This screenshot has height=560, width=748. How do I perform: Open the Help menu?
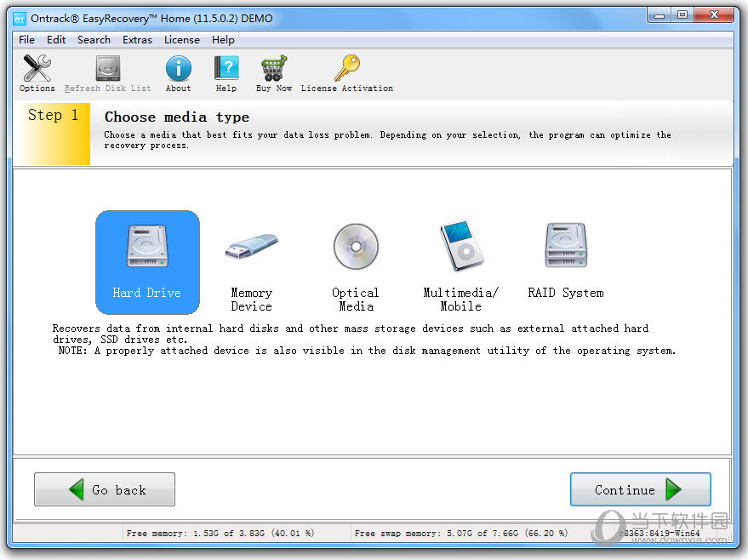(223, 40)
